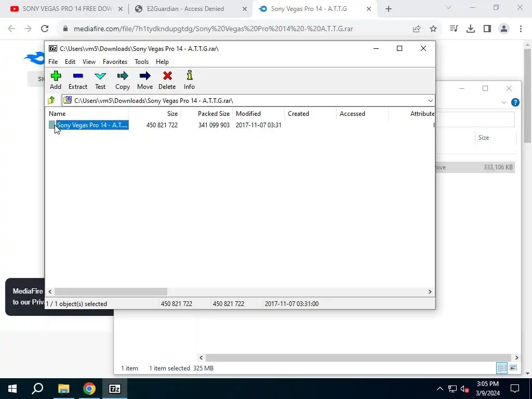
Task: Click the 2017-11-07 03:31 modified cell
Action: 259,125
